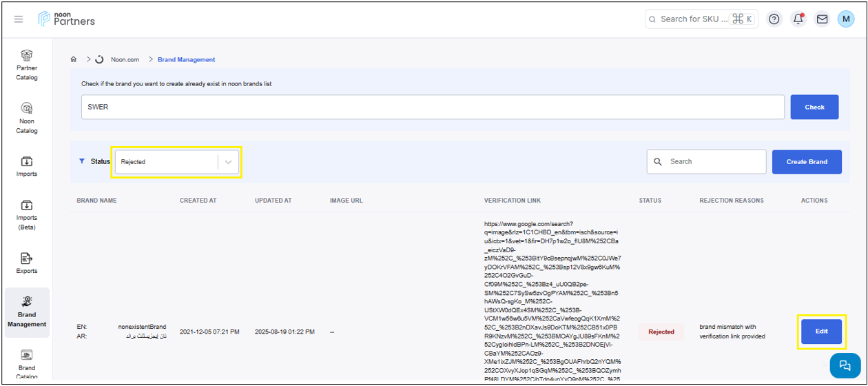Click the Noon.com breadcrumb link
Image resolution: width=868 pixels, height=386 pixels.
pos(125,59)
